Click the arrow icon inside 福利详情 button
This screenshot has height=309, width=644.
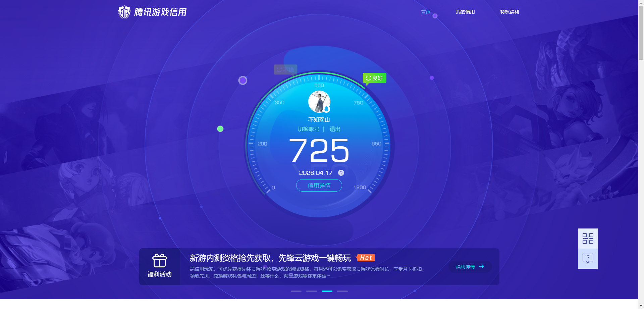[x=482, y=266]
